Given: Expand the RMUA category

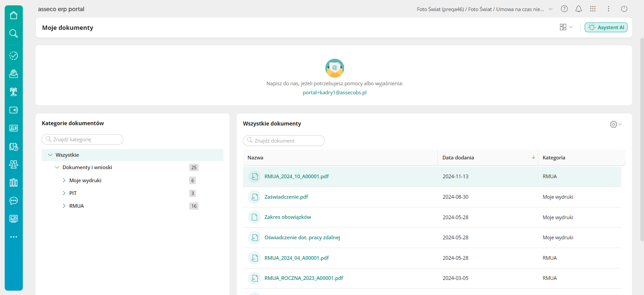Looking at the screenshot, I should 64,206.
